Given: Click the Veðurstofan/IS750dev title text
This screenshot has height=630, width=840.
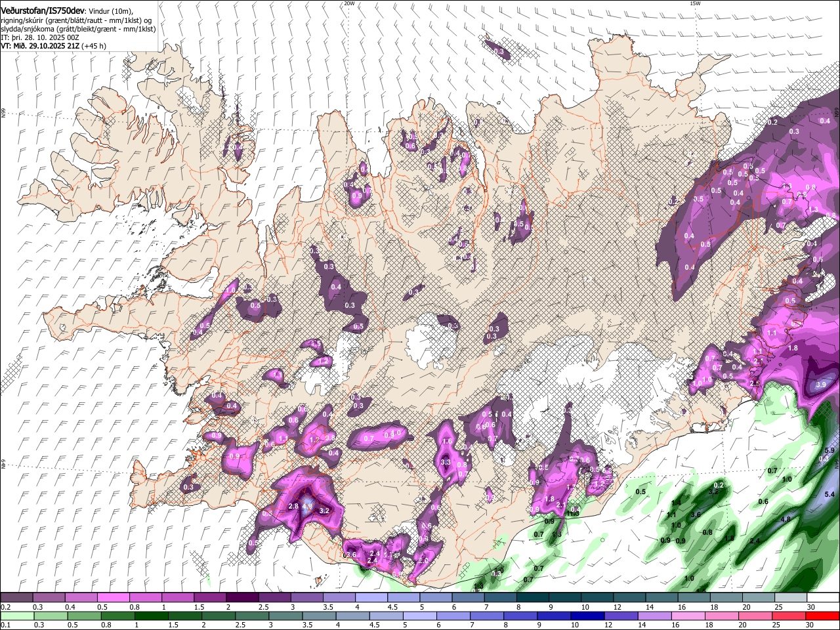Looking at the screenshot, I should [43, 11].
